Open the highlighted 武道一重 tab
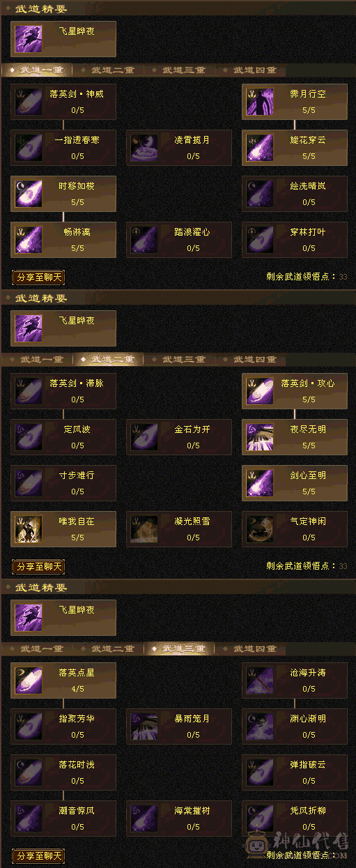Screen dimensions: 356x868 tap(37, 70)
